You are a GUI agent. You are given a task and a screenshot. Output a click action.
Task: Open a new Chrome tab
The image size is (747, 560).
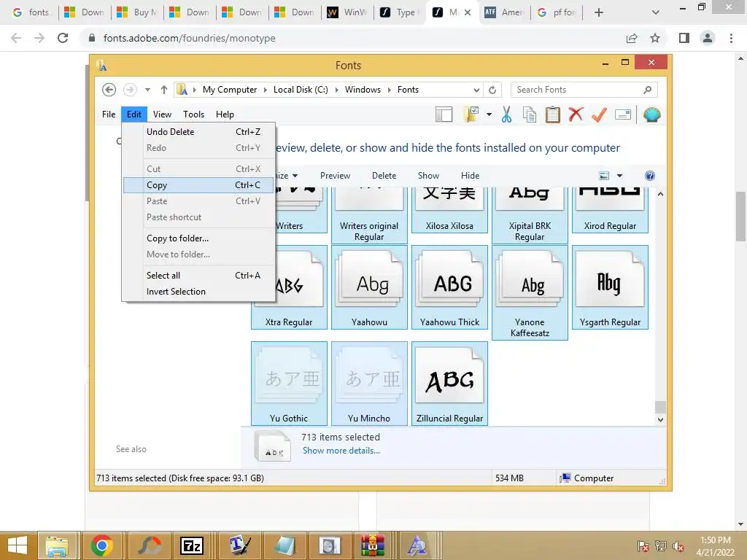point(599,12)
